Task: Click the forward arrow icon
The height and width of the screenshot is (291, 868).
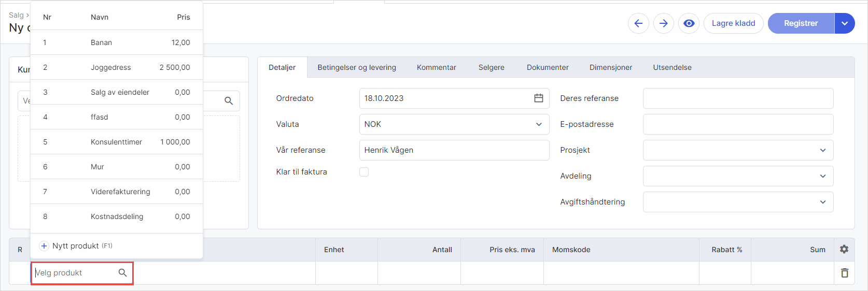Action: (x=664, y=23)
